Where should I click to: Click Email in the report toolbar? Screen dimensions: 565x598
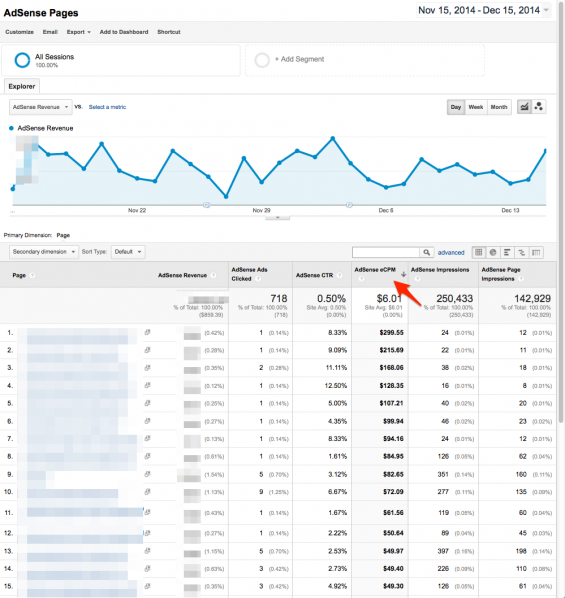(50, 32)
